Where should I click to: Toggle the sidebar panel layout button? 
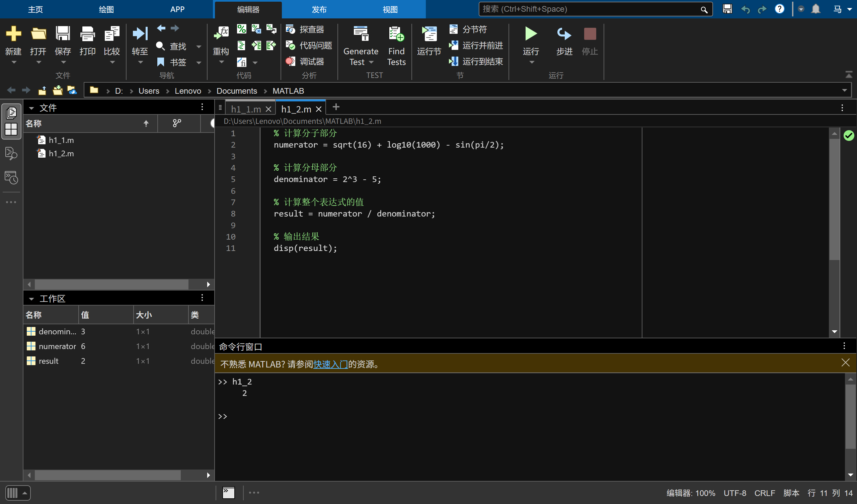coord(18,493)
